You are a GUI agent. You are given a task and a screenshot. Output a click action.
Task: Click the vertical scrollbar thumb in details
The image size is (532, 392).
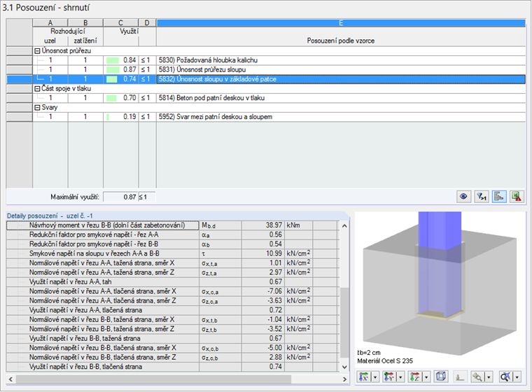pyautogui.click(x=344, y=322)
